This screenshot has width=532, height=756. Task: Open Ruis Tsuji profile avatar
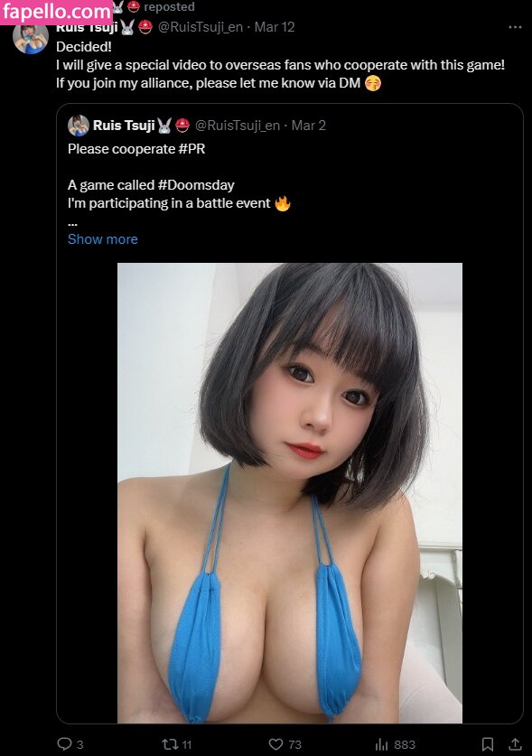pyautogui.click(x=31, y=38)
